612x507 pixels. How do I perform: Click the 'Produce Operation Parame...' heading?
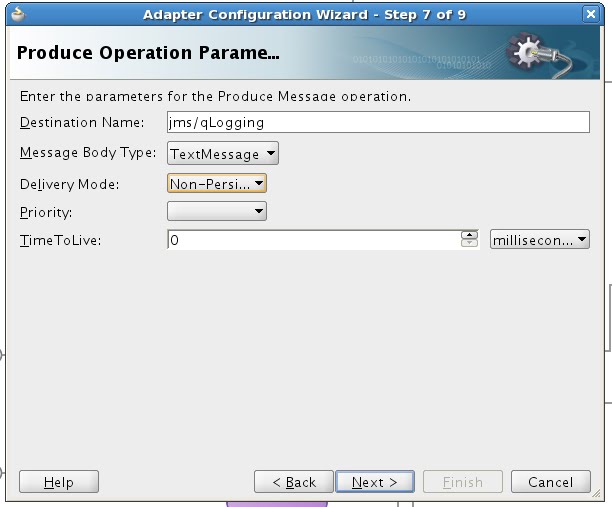coord(148,53)
